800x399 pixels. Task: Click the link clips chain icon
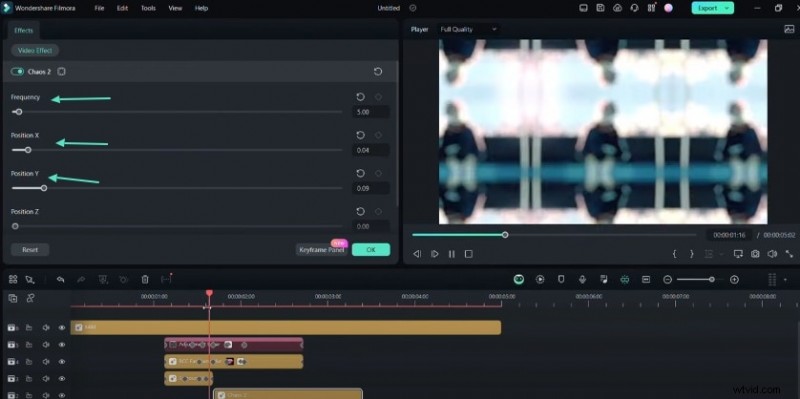point(30,298)
